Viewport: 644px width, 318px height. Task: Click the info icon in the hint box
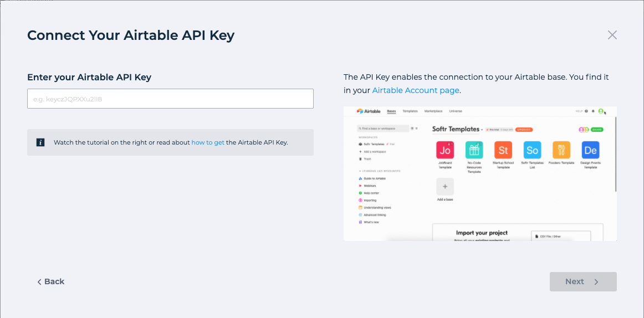coord(40,142)
